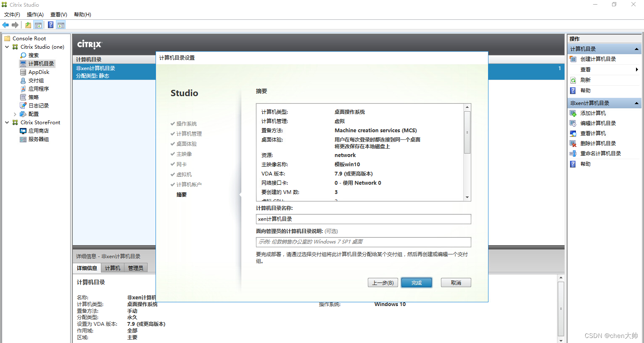This screenshot has width=644, height=343.
Task: Open 日志记录 node in the tree
Action: pos(39,106)
